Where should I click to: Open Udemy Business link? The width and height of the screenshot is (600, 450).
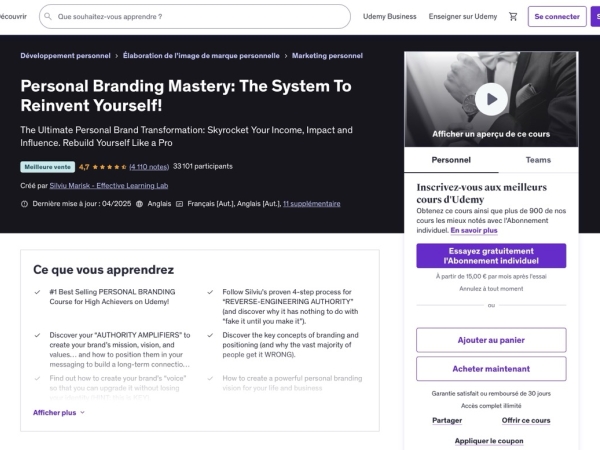390,16
